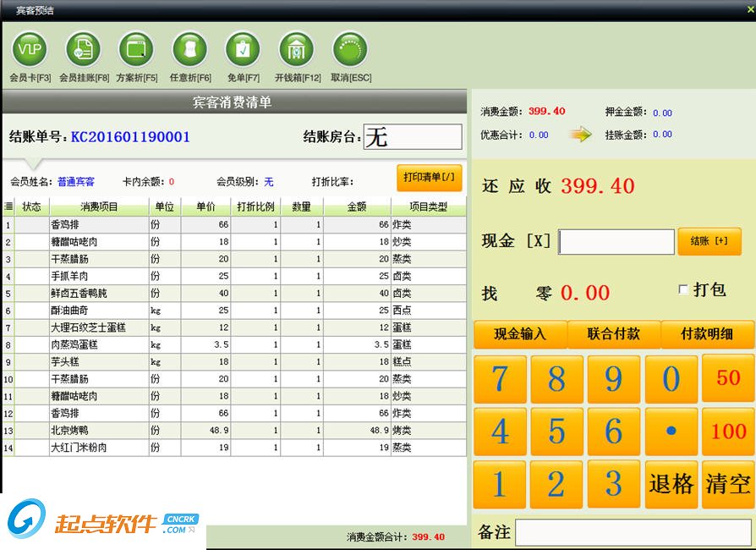Tap keypad digit 3
This screenshot has height=550, width=756.
[x=614, y=484]
